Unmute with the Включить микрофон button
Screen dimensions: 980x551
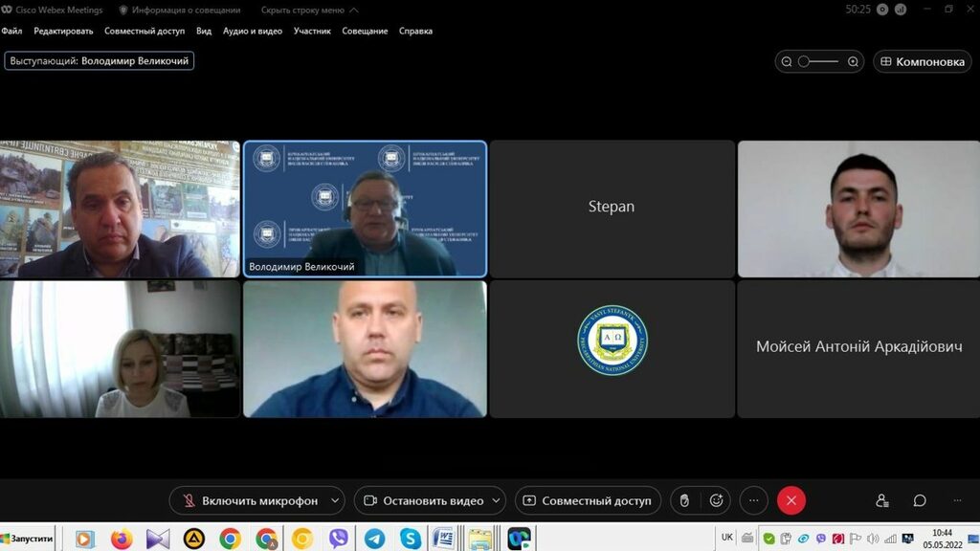(x=251, y=500)
